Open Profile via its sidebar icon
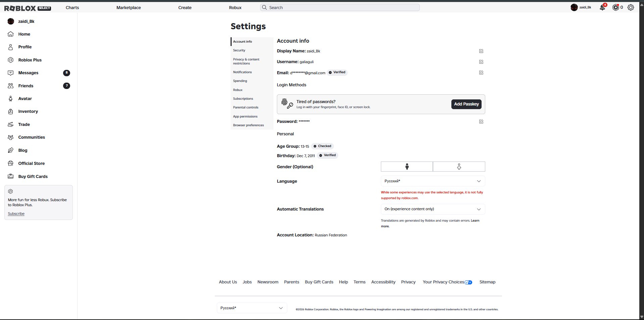This screenshot has width=644, height=320. pos(11,47)
